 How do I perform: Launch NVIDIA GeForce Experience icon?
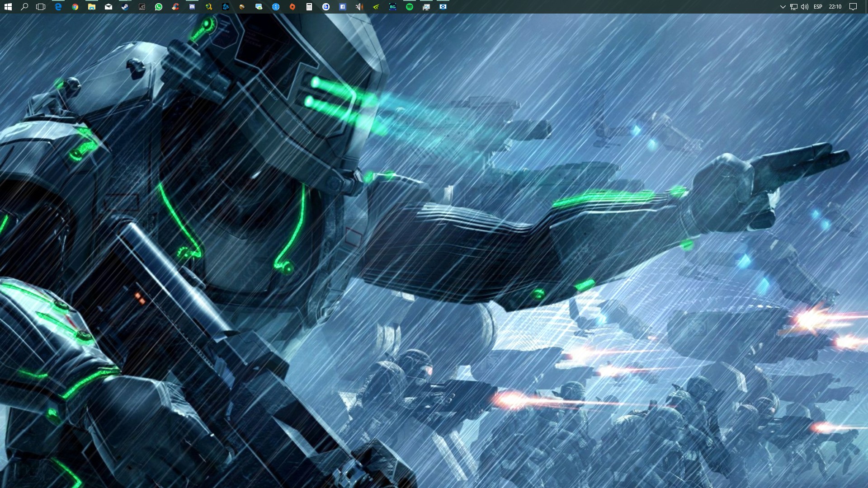[x=376, y=7]
